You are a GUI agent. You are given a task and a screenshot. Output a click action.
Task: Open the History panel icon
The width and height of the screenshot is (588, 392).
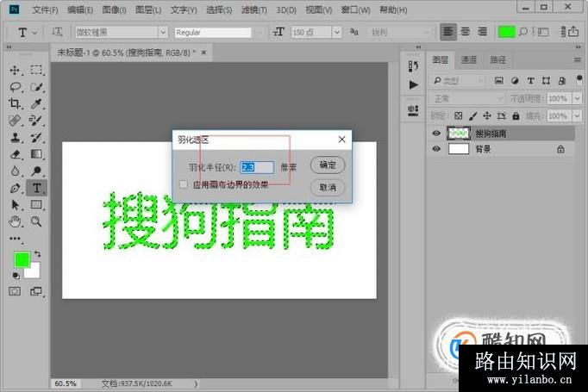pos(413,66)
